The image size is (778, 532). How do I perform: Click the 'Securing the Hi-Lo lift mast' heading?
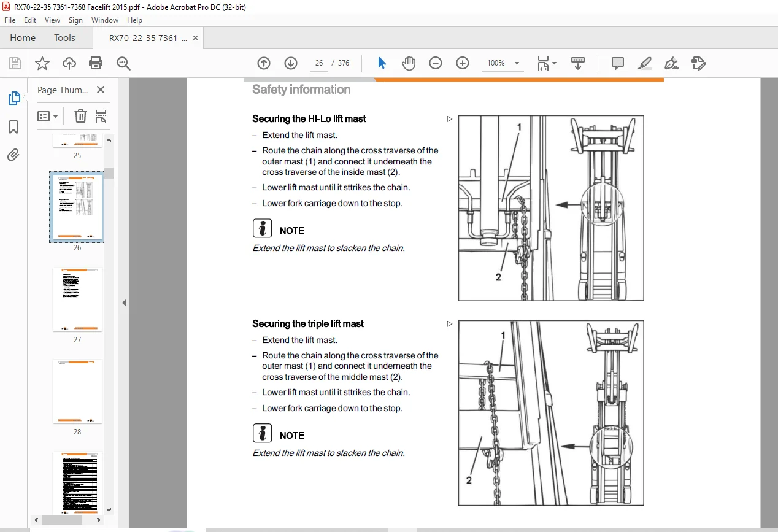tap(309, 119)
